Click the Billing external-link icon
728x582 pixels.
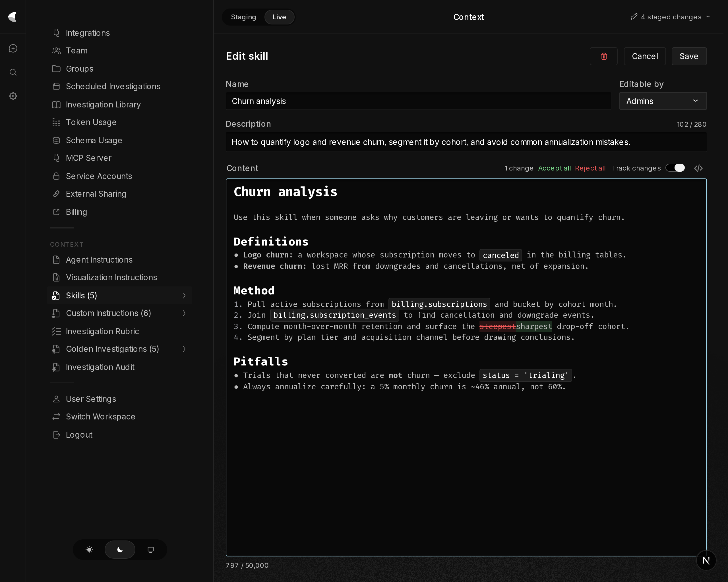point(56,212)
